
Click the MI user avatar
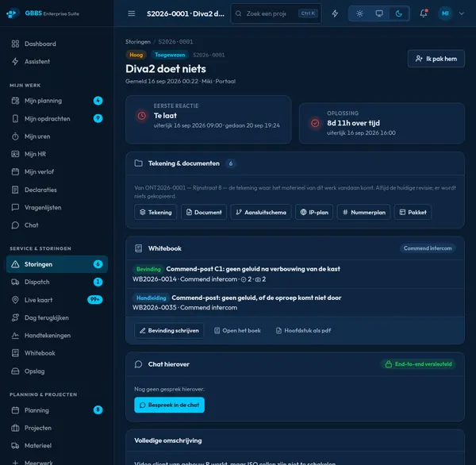445,13
